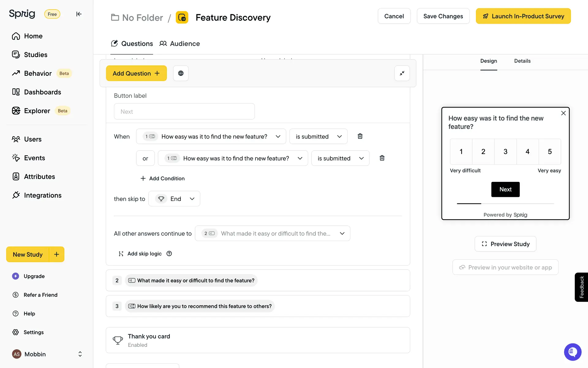
Task: Open the first 'is submitted' dropdown
Action: pos(318,136)
